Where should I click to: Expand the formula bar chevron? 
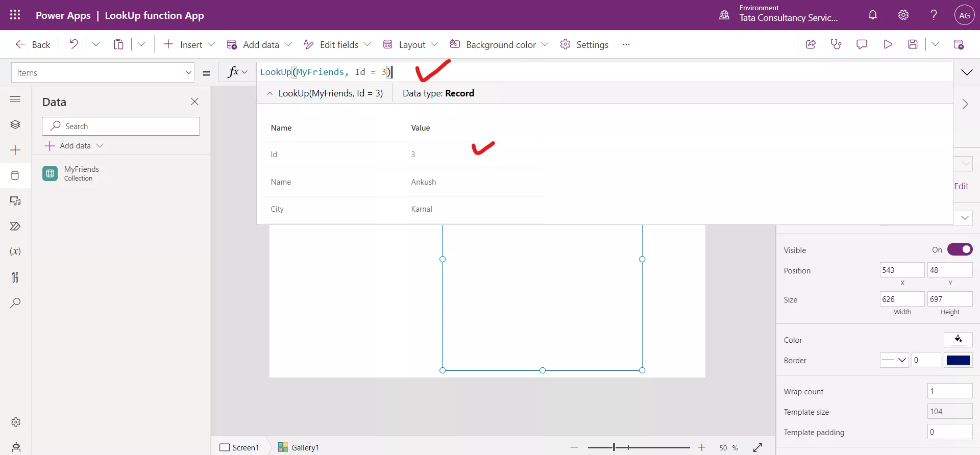[967, 72]
